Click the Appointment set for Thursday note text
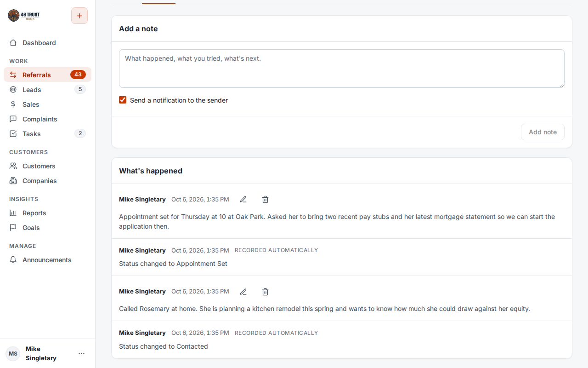The height and width of the screenshot is (368, 588). point(337,221)
